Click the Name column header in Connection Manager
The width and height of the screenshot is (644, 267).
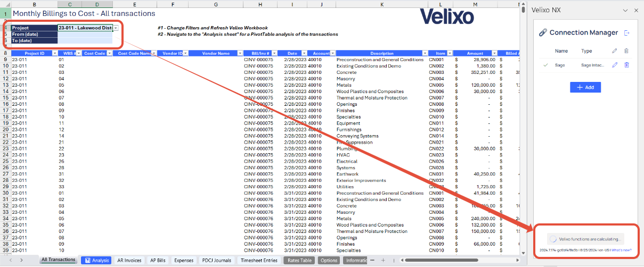561,51
